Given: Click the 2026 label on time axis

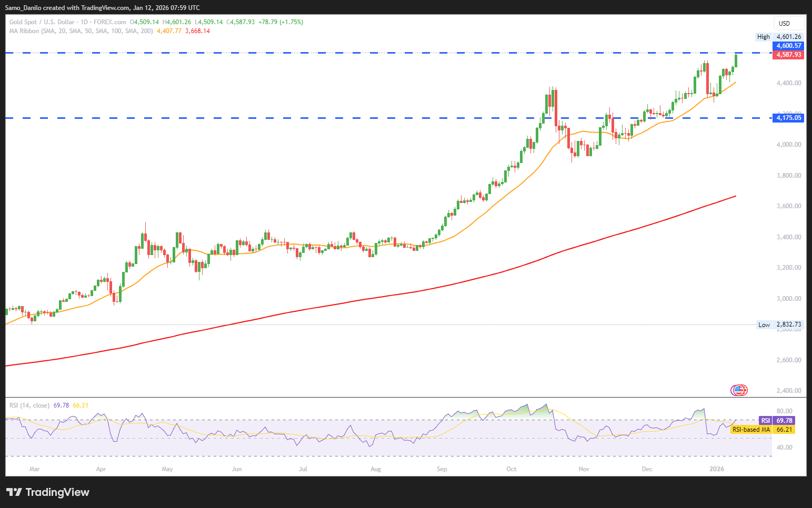Looking at the screenshot, I should (x=716, y=469).
